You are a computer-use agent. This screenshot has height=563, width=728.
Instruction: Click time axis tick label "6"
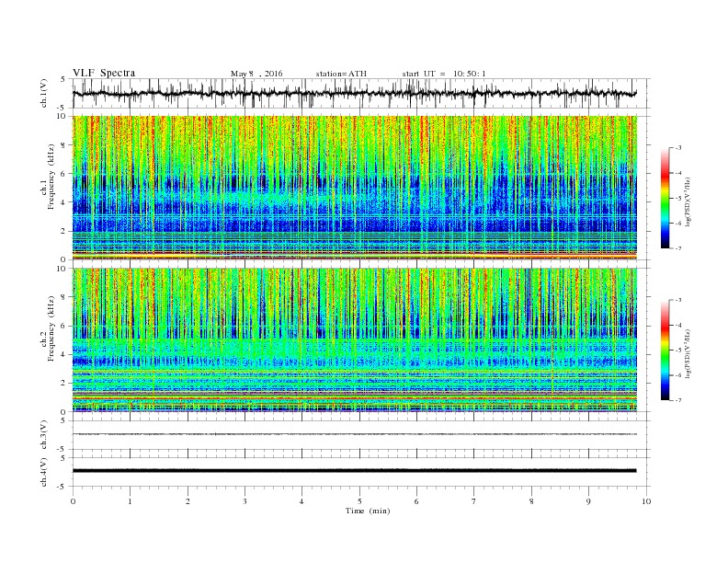click(416, 501)
